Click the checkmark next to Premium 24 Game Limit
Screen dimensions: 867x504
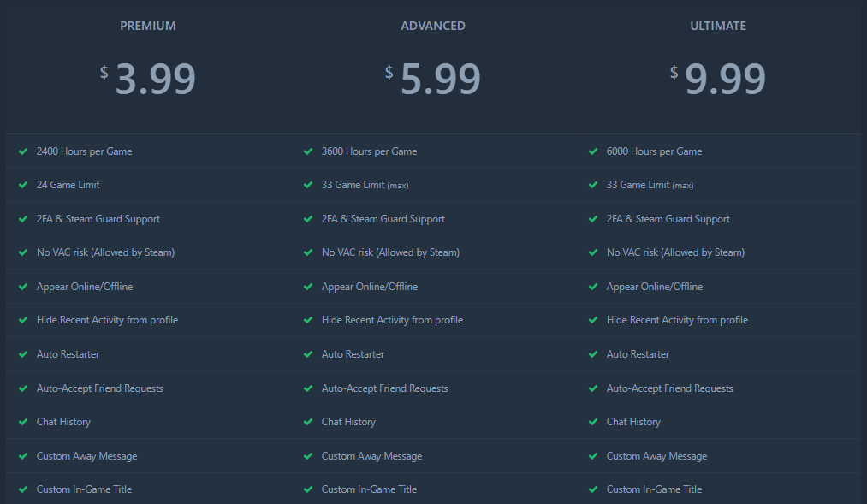coord(23,185)
